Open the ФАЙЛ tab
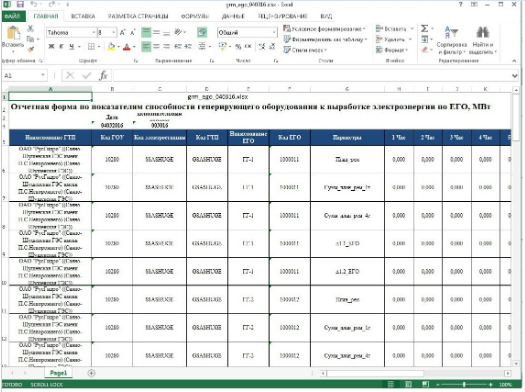Image resolution: width=525 pixels, height=392 pixels. [x=13, y=16]
